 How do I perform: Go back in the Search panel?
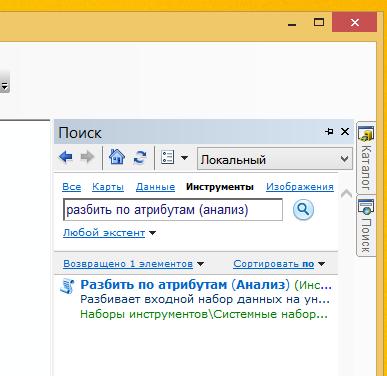(66, 157)
